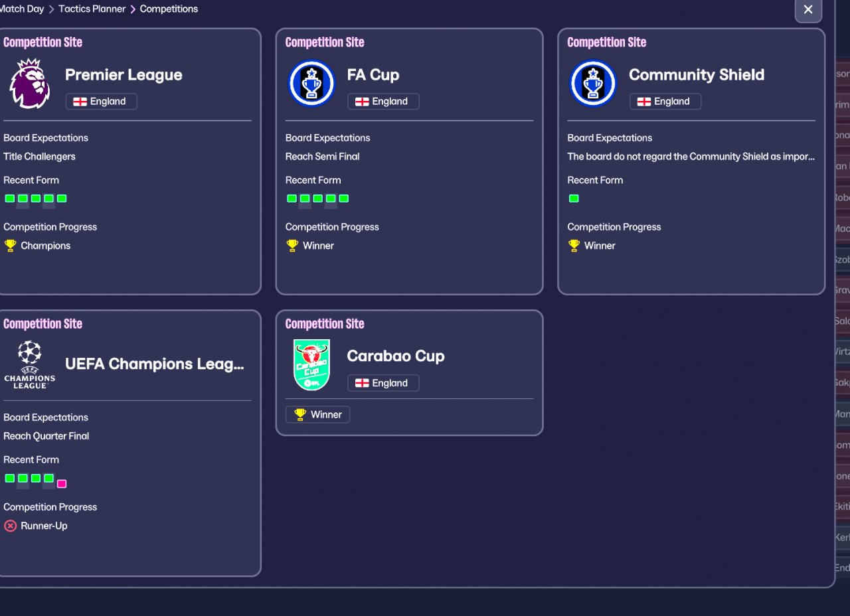Click the single green Community Shield form square

[x=574, y=198]
